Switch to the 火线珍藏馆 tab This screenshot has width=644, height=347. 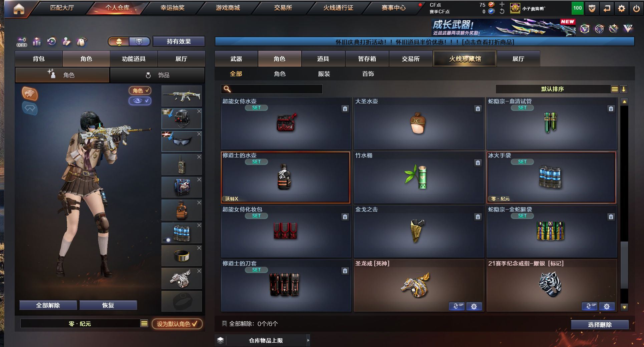(x=465, y=59)
